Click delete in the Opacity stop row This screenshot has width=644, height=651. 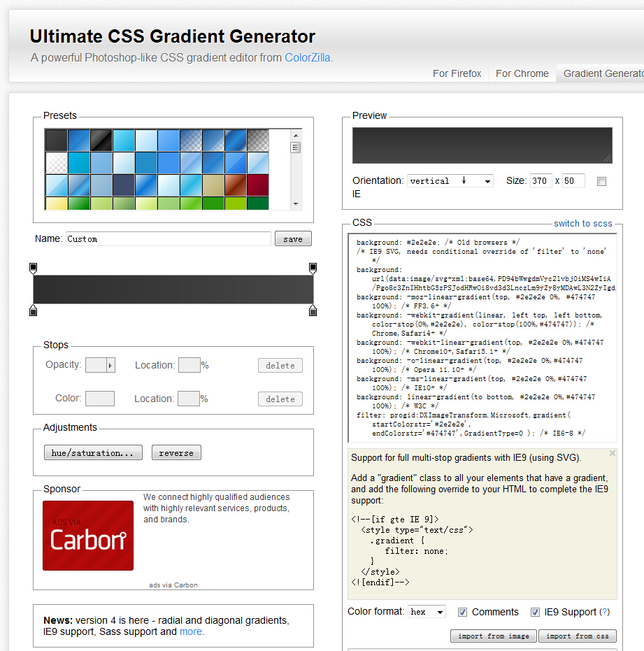pyautogui.click(x=280, y=365)
